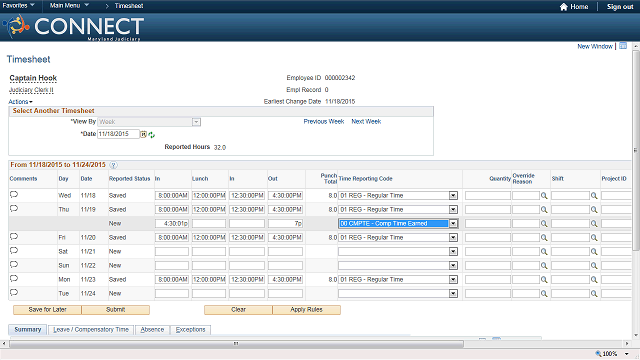Click the vertical scrollbar thumb
The height and width of the screenshot is (360, 640).
(636, 150)
